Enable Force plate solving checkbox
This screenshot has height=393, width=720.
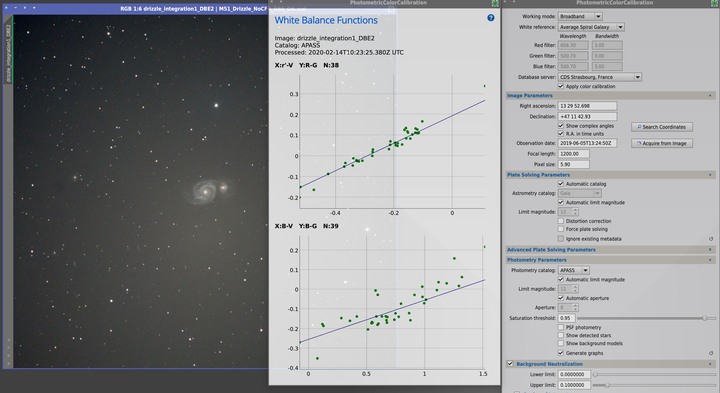(561, 229)
